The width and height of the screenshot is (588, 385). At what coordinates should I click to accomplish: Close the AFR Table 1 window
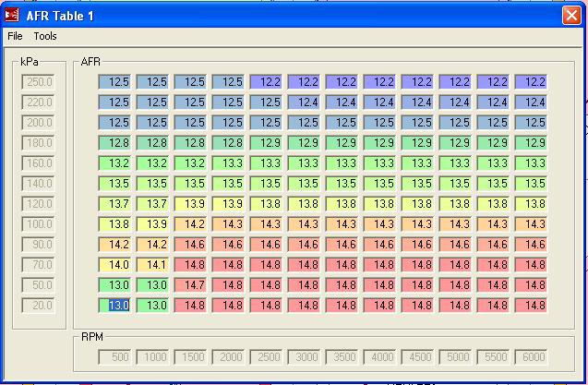[571, 16]
